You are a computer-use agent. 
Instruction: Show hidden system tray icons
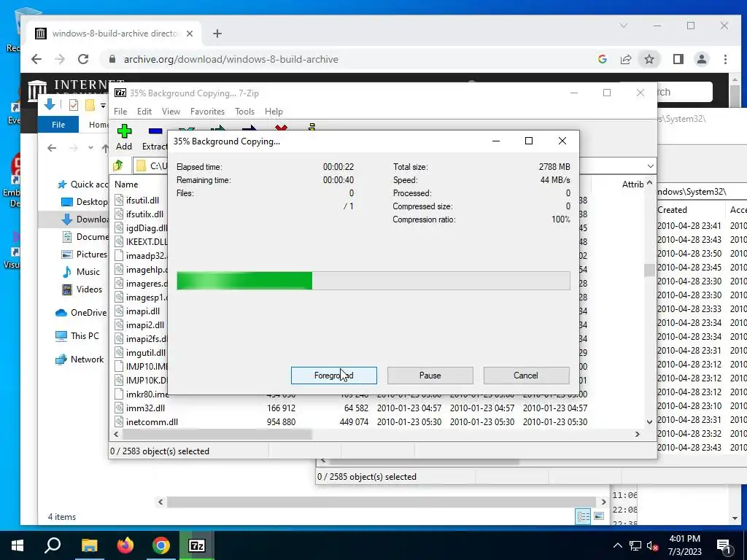617,545
